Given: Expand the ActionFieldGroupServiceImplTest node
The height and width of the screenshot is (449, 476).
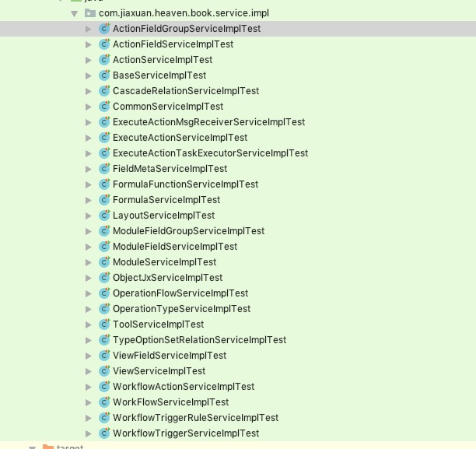Looking at the screenshot, I should (89, 29).
